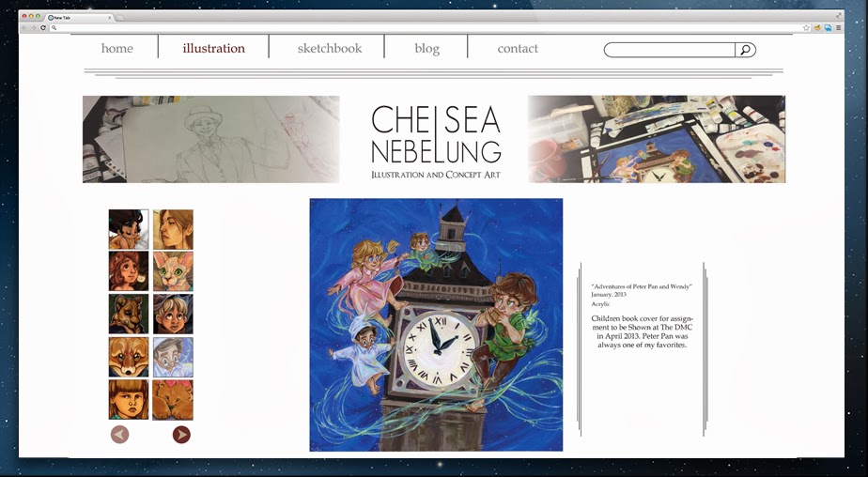The width and height of the screenshot is (868, 477).
Task: Click the Peter Pan clock tower artwork
Action: click(x=436, y=325)
